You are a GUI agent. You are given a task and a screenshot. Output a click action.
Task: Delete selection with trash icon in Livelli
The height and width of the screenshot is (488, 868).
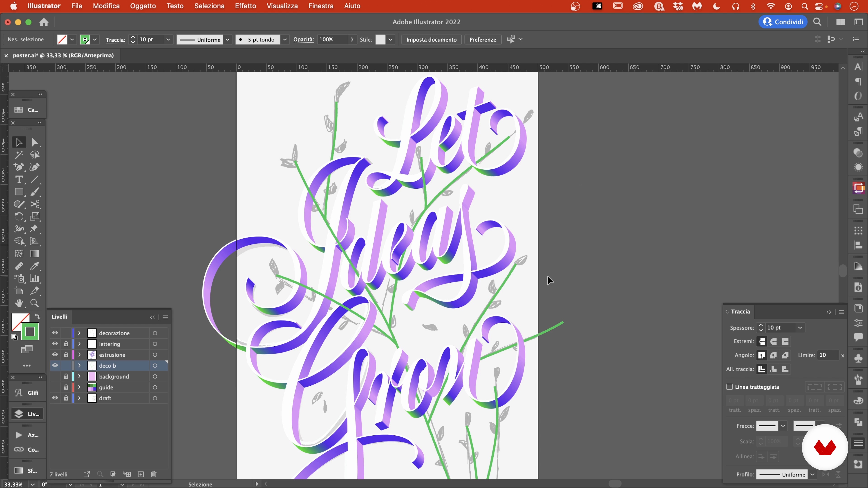[x=154, y=474]
